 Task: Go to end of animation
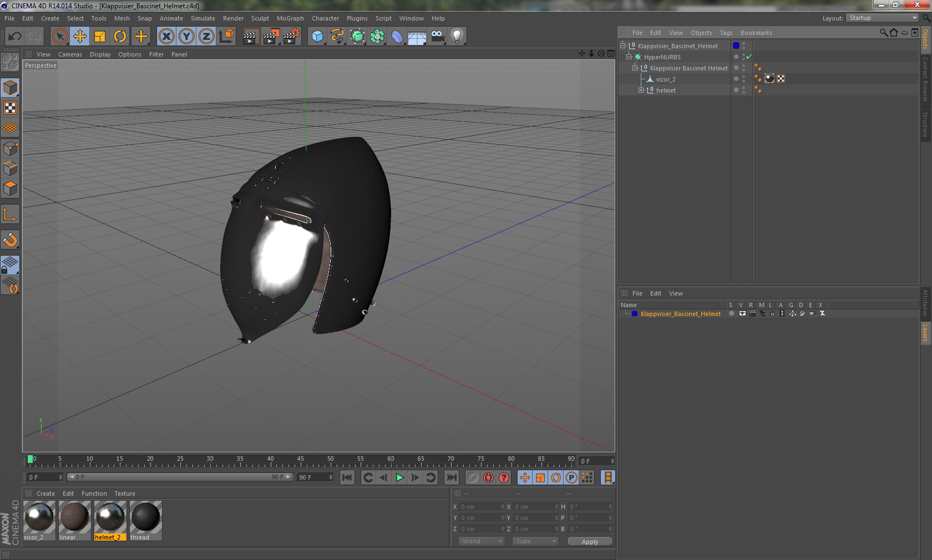[x=452, y=477]
